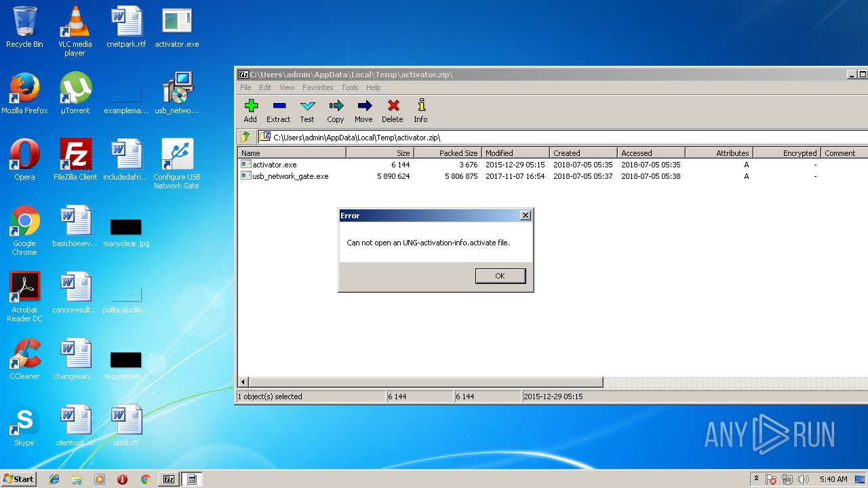Screen dimensions: 868x488
Task: Run the Test archive tool
Action: click(307, 110)
